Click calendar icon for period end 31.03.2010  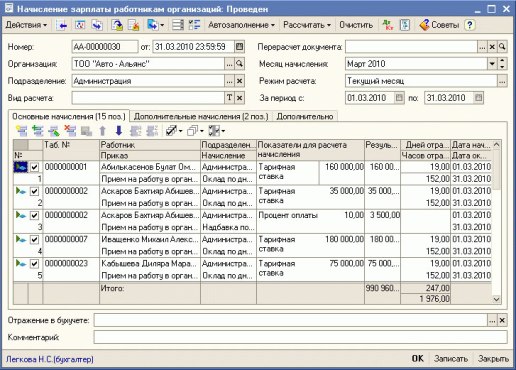(x=478, y=98)
